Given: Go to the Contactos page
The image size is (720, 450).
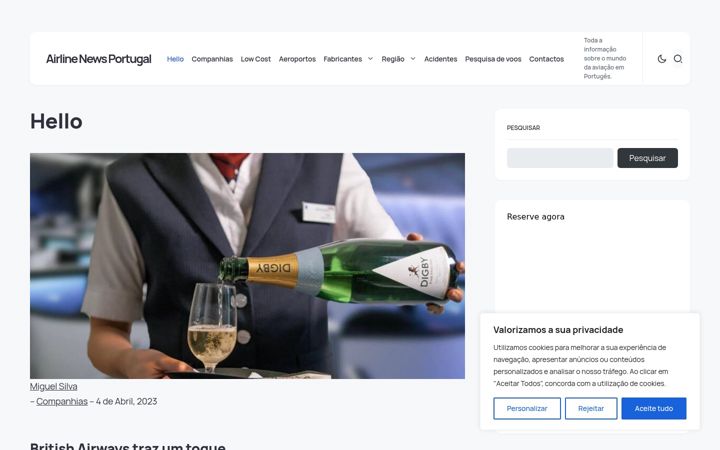Looking at the screenshot, I should click(x=546, y=59).
